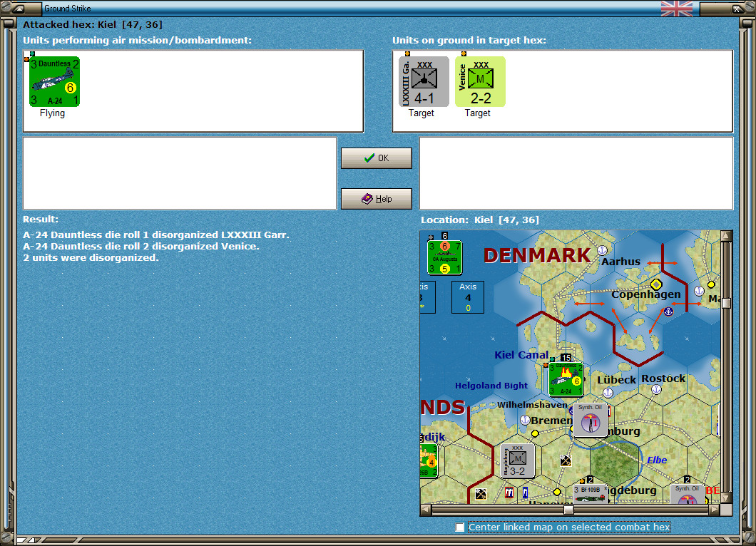Screen dimensions: 756x546
Task: Click the British flag icon in title bar
Action: (x=676, y=8)
